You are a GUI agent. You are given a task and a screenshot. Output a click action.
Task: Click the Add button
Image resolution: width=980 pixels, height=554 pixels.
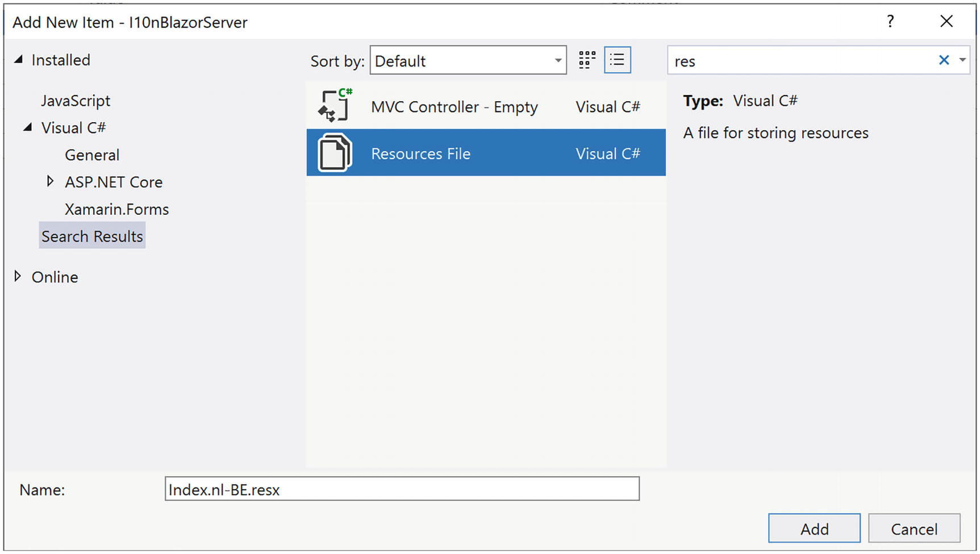(814, 528)
